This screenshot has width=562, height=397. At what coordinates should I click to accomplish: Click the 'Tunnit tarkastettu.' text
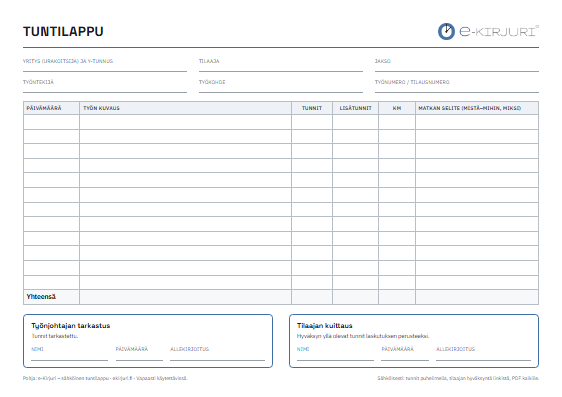click(x=54, y=336)
